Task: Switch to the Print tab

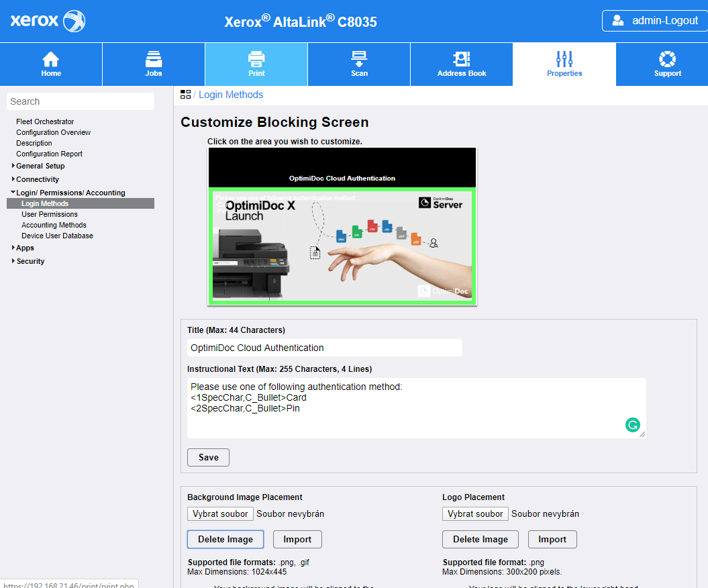Action: tap(256, 64)
